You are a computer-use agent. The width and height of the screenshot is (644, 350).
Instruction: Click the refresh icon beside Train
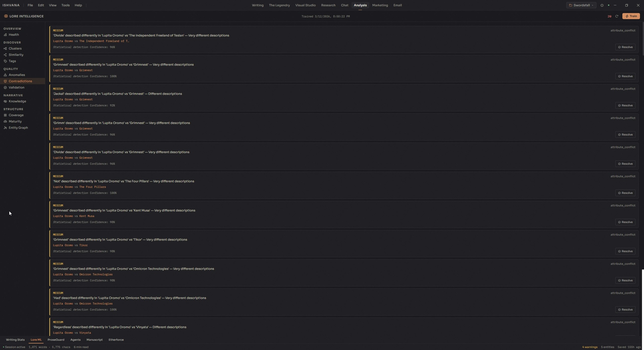(x=617, y=16)
